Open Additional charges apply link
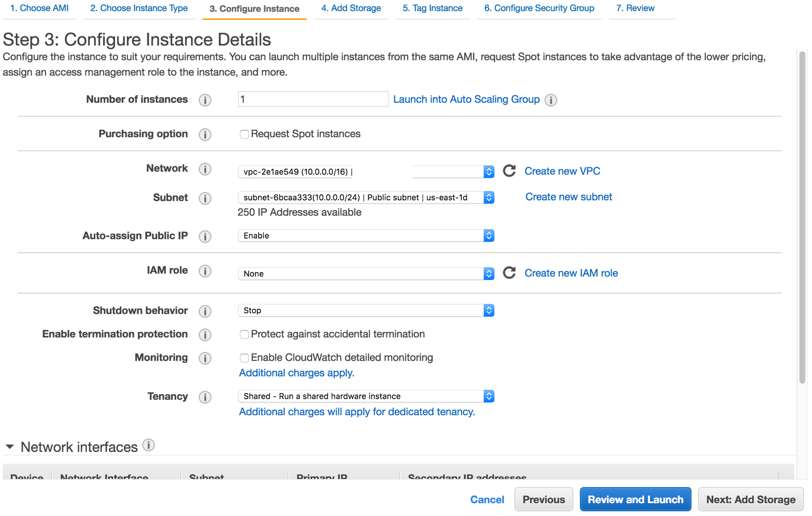This screenshot has width=812, height=516. coord(297,373)
